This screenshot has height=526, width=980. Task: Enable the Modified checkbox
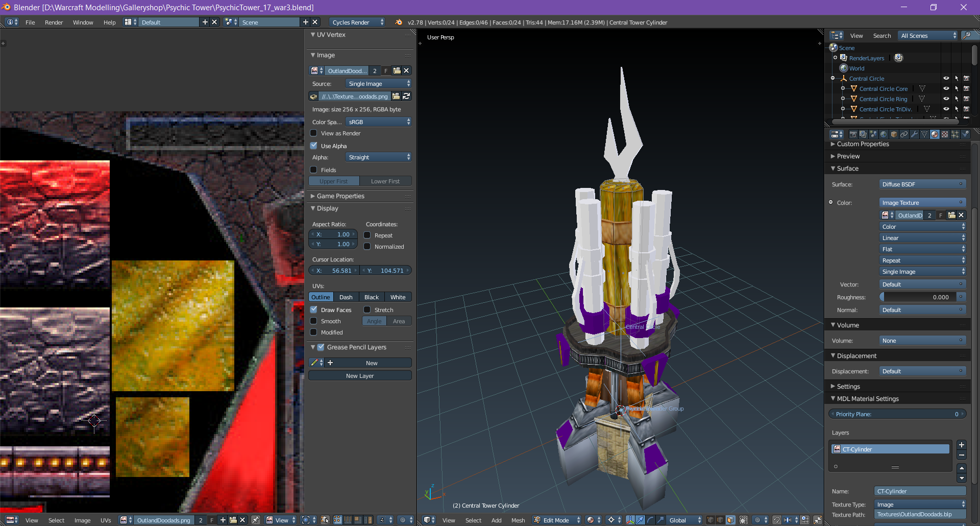[314, 332]
